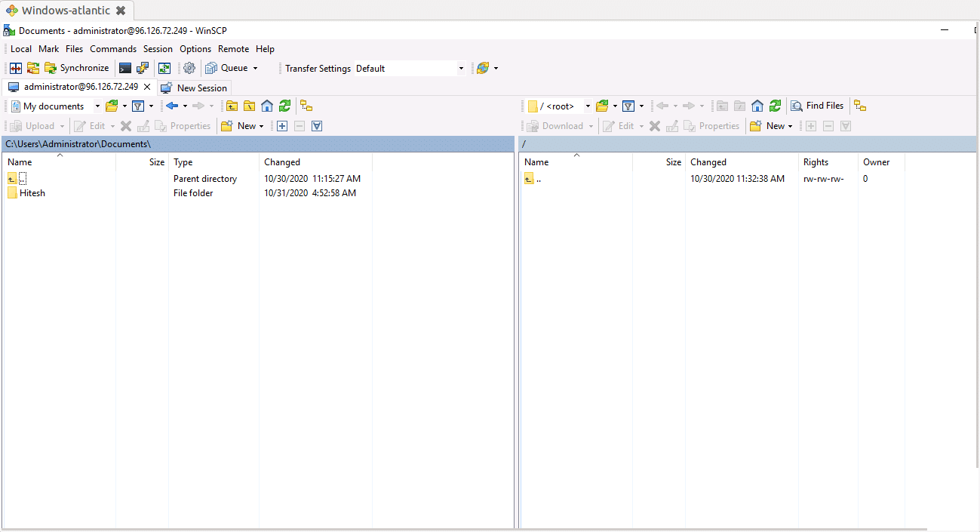This screenshot has height=532, width=980.
Task: Click the remote path '/' bar
Action: (x=747, y=144)
